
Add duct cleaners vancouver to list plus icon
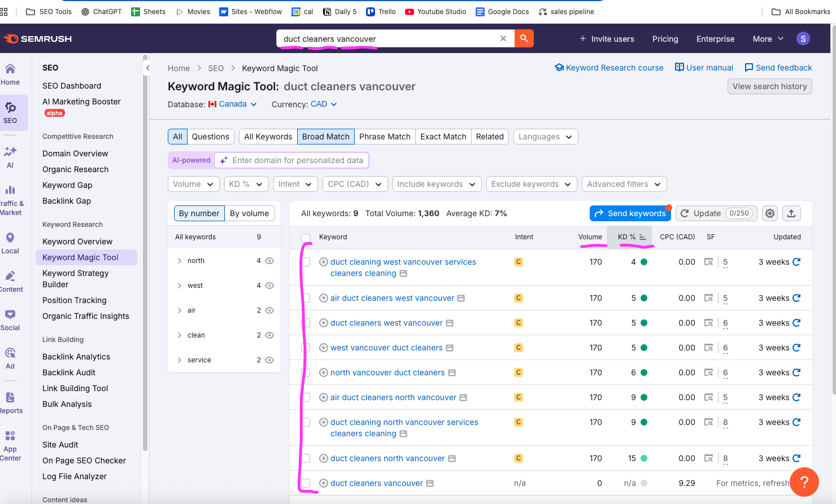324,483
